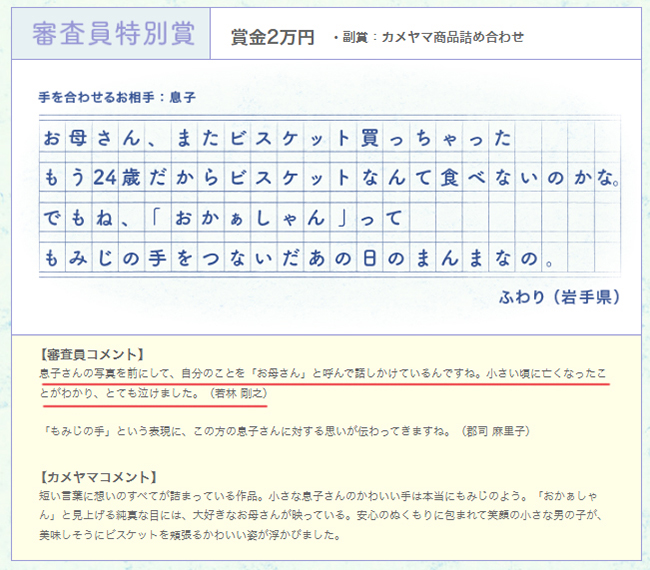650x570 pixels.
Task: Click the 賞金2万円 prize text
Action: (272, 37)
